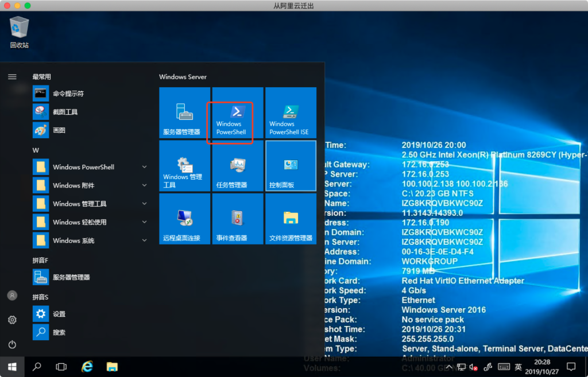Switch the 英 input method indicator in tray
Image resolution: width=588 pixels, height=377 pixels.
(x=518, y=367)
